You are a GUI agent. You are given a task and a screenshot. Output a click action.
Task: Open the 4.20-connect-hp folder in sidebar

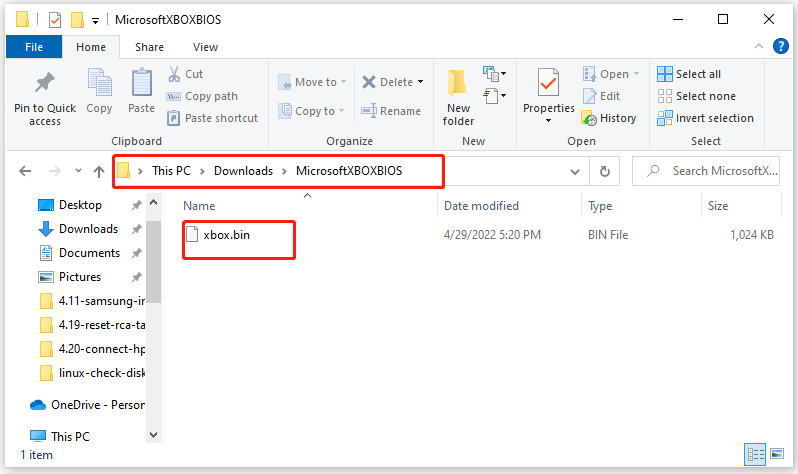(92, 349)
